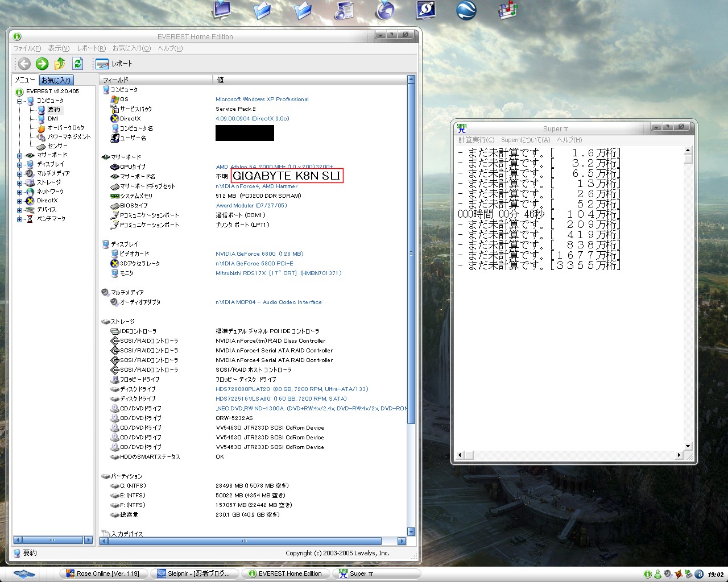Open the nVIDIA nForce4, AMD Hammer link
Image resolution: width=728 pixels, height=582 pixels.
coord(257,186)
